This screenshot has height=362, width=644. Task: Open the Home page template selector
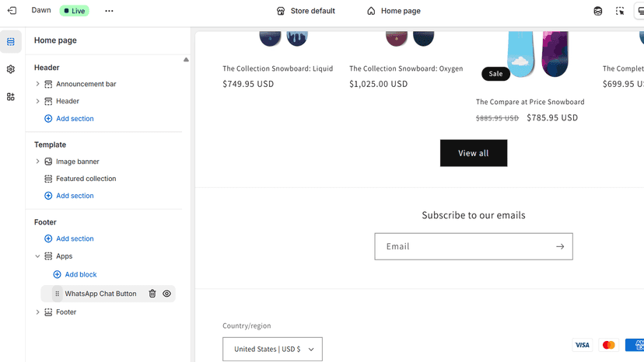pos(394,11)
